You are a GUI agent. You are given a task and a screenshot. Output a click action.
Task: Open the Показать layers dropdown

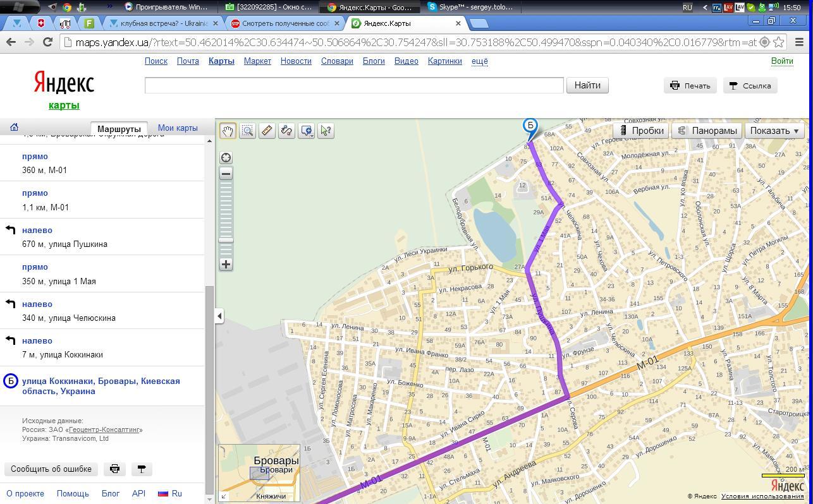[774, 131]
